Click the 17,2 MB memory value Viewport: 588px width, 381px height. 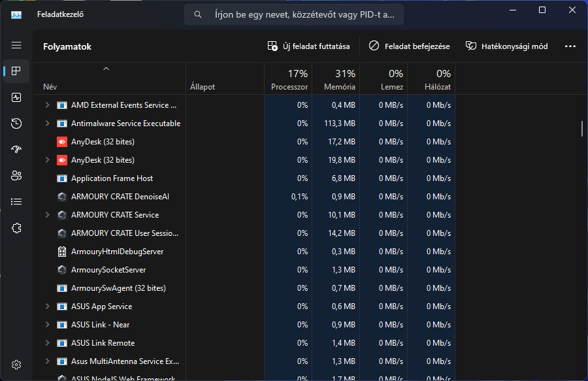(x=342, y=142)
